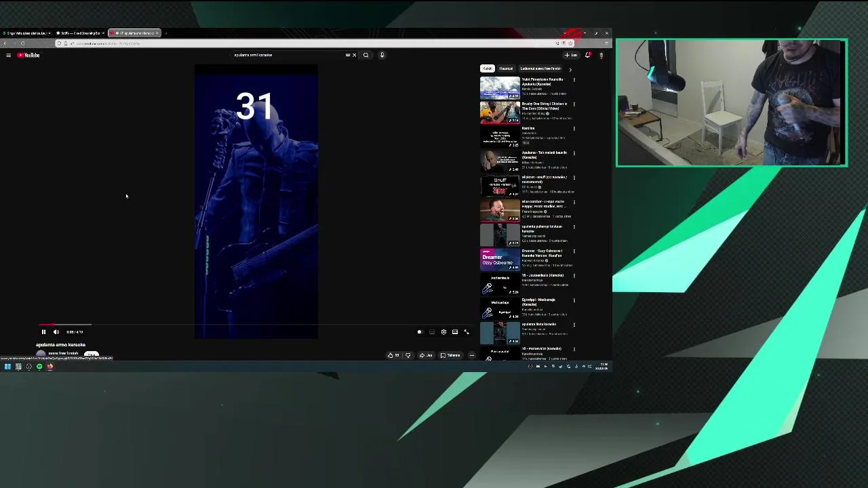Image resolution: width=868 pixels, height=488 pixels.
Task: Switch to the first browser tab
Action: [26, 33]
